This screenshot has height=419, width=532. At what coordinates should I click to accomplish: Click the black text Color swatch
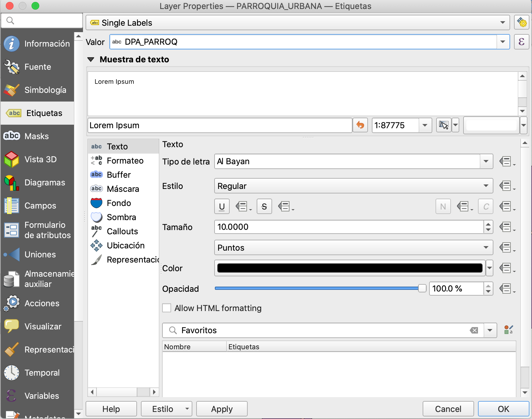point(350,268)
